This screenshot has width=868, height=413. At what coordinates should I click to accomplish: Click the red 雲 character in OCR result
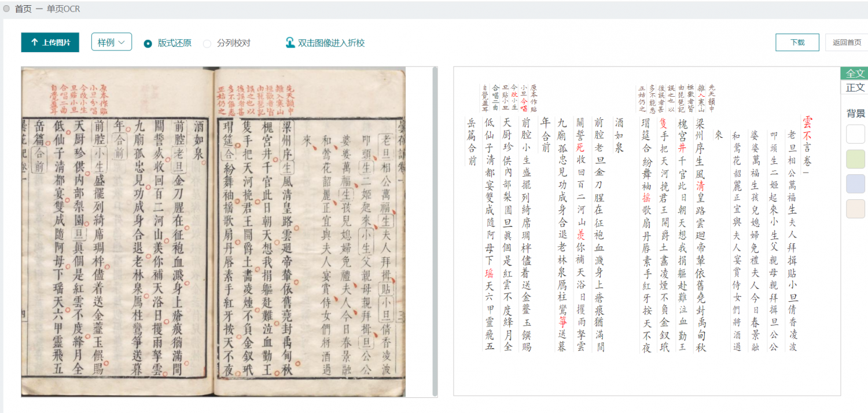807,120
